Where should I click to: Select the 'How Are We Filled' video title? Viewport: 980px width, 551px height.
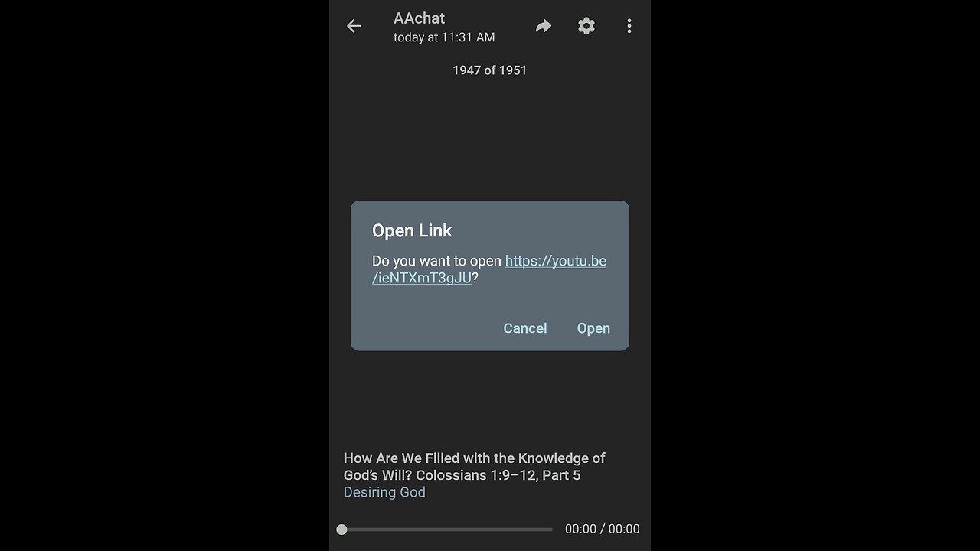coord(474,467)
